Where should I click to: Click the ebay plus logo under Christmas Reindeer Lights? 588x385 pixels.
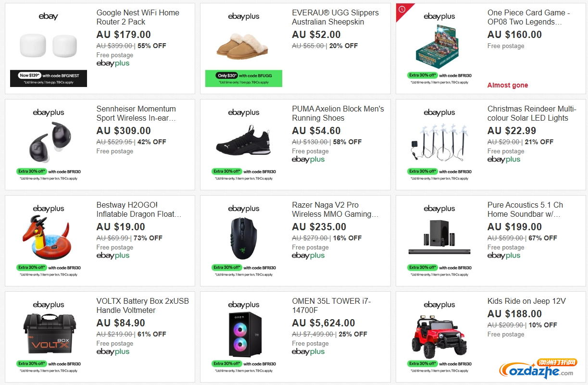tap(504, 160)
